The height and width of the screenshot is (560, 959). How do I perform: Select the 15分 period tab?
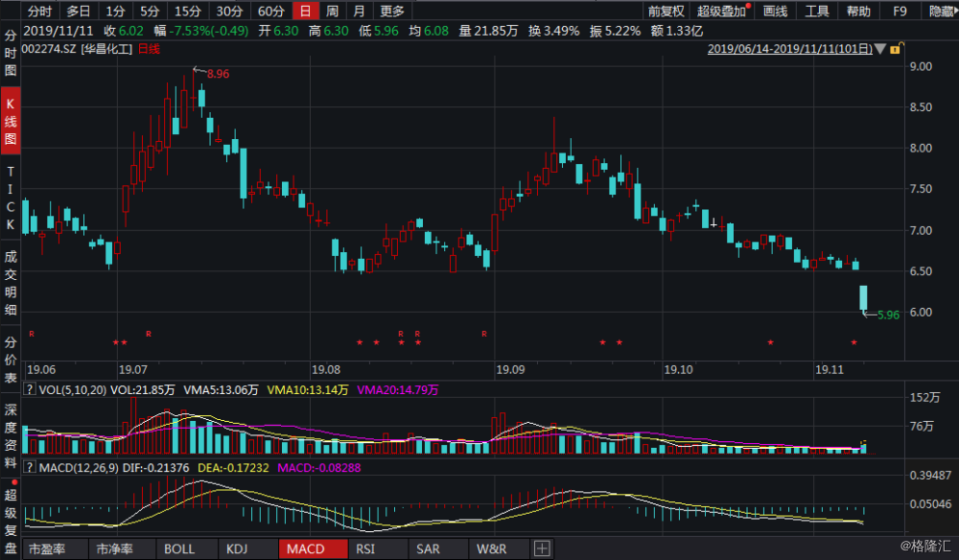tap(187, 11)
